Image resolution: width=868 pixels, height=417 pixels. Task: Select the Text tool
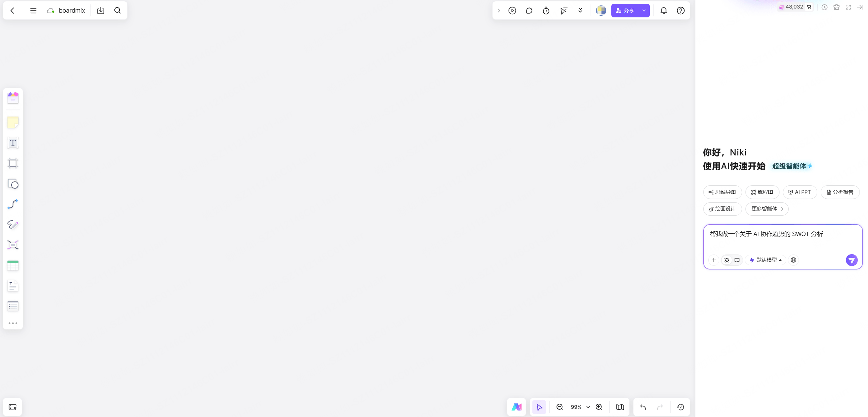13,143
